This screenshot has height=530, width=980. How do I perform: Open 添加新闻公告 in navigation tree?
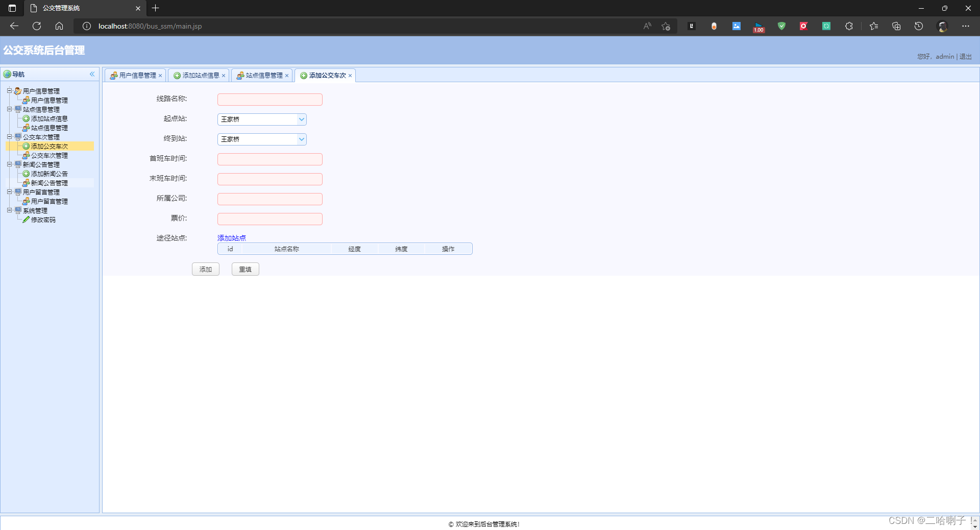(x=49, y=174)
